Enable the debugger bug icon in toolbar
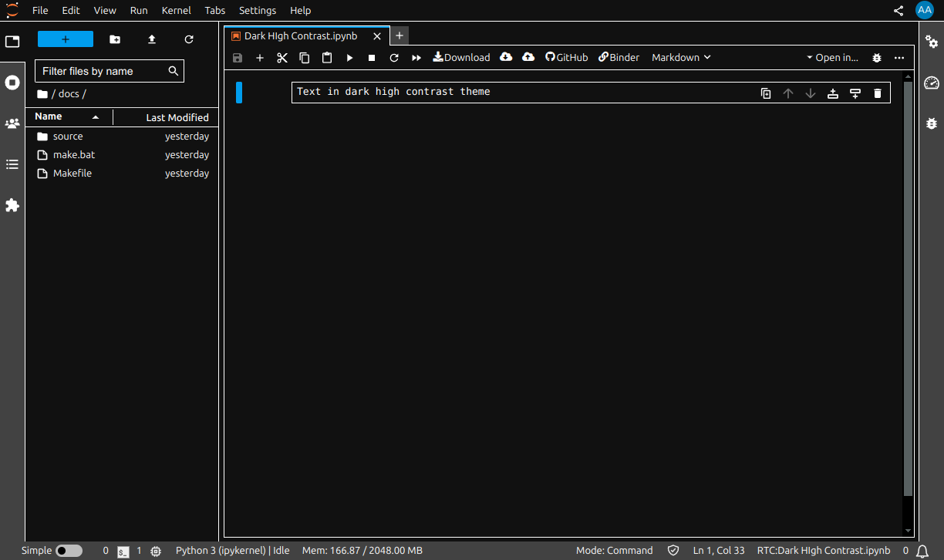This screenshot has width=944, height=560. click(x=877, y=58)
